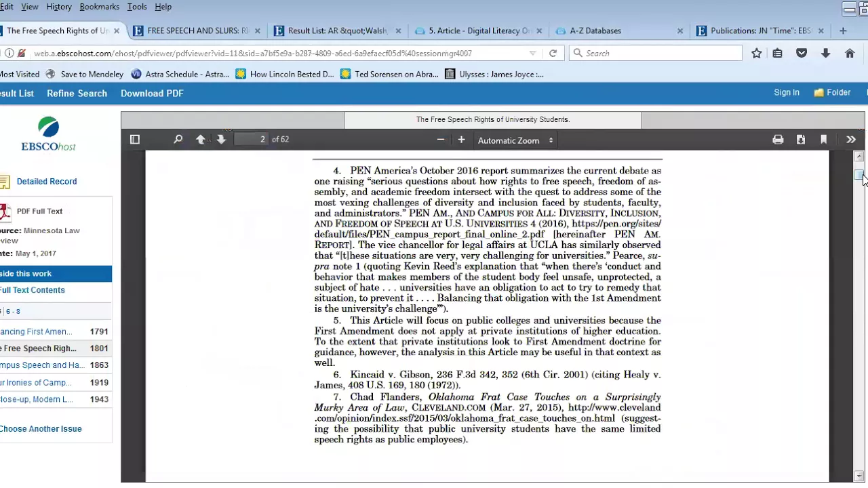Switch to the A-Z Databases tab
The width and height of the screenshot is (868, 488).
[595, 30]
